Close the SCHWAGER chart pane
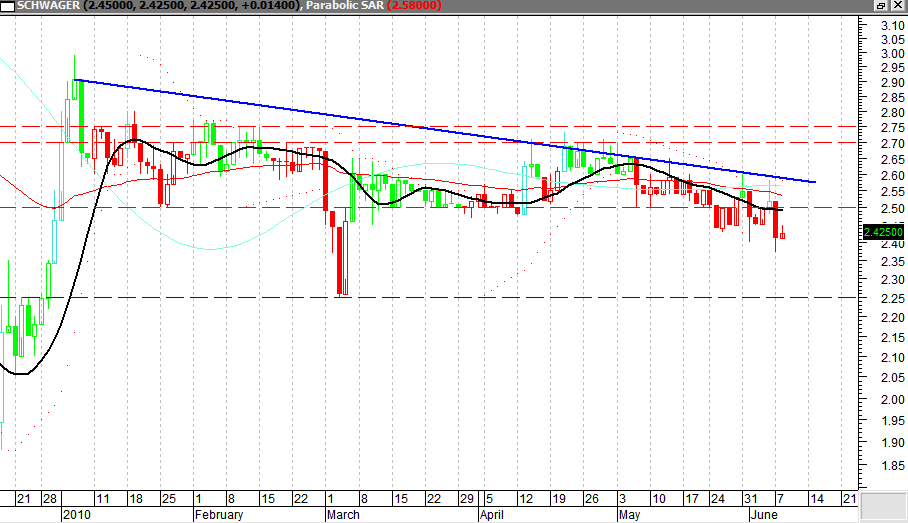The height and width of the screenshot is (523, 908). point(896,5)
